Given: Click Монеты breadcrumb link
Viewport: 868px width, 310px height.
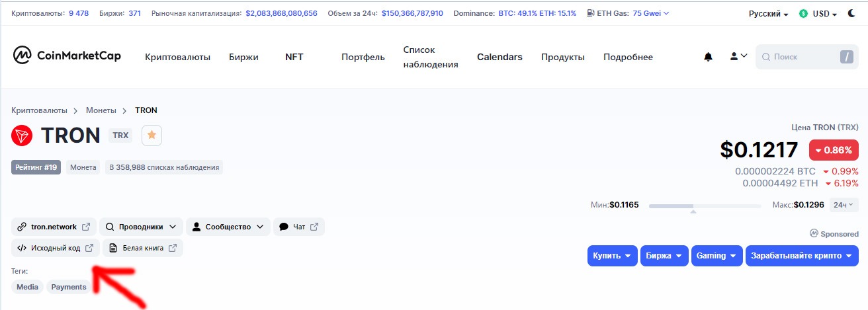Looking at the screenshot, I should (x=101, y=110).
